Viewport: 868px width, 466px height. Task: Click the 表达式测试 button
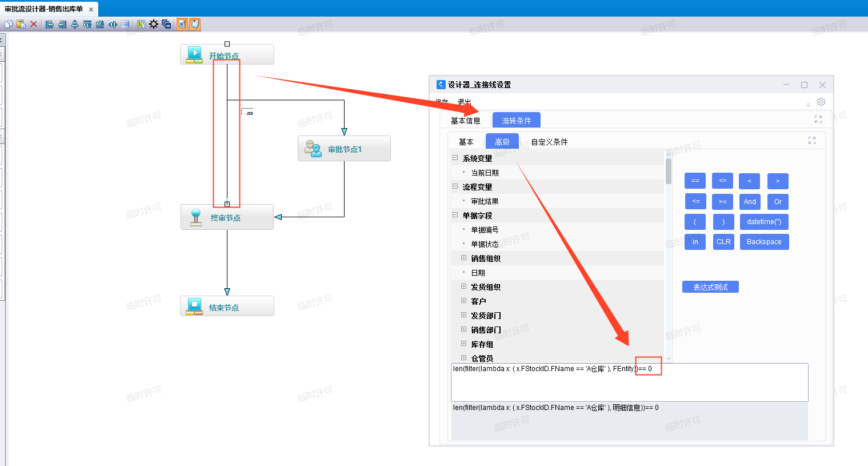click(710, 287)
